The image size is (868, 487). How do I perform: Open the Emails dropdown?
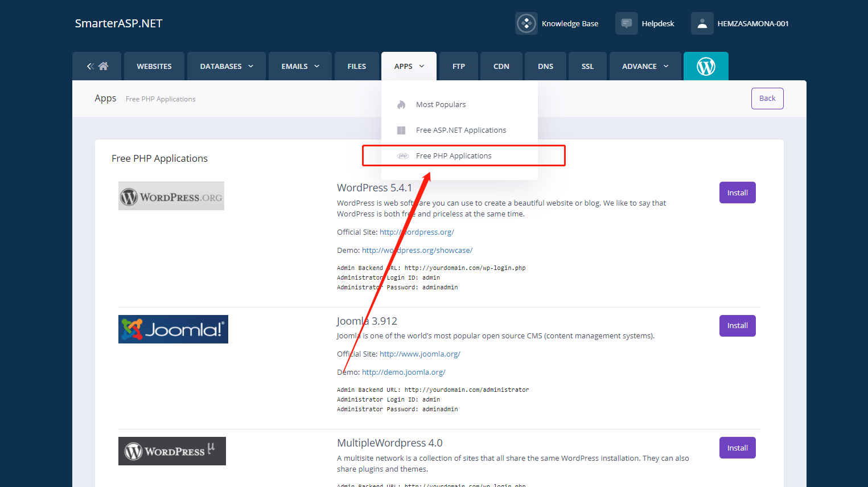pyautogui.click(x=300, y=66)
